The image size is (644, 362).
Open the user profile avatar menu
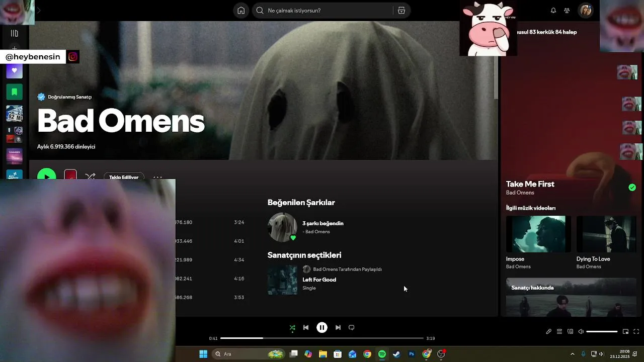[586, 11]
